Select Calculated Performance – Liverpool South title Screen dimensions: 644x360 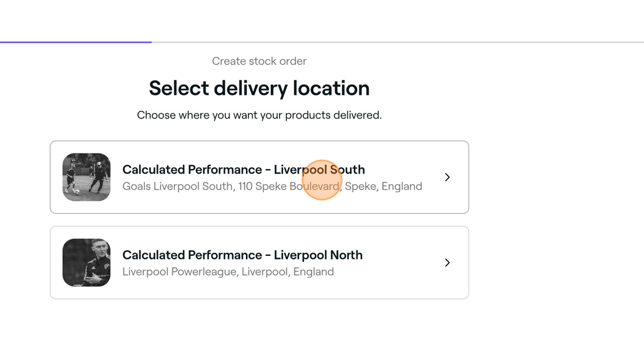click(x=244, y=170)
